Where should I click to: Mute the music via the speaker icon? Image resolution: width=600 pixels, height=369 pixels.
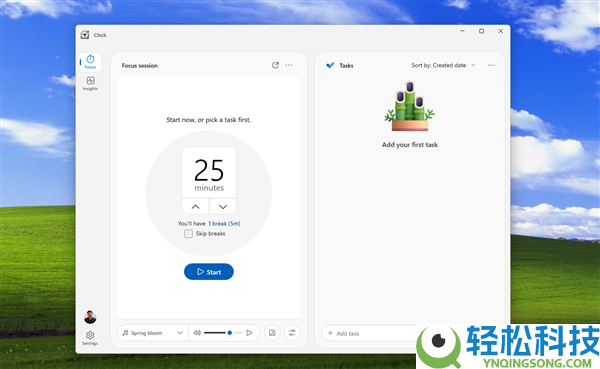[197, 333]
